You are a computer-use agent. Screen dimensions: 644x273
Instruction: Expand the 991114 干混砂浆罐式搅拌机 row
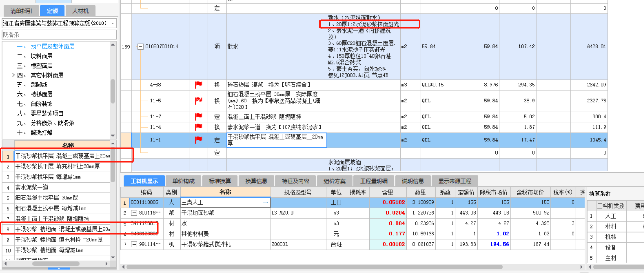[x=134, y=244]
